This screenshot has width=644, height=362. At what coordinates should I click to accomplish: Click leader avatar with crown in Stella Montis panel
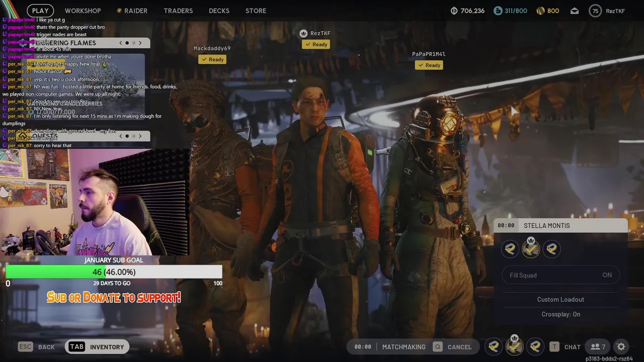(x=531, y=248)
